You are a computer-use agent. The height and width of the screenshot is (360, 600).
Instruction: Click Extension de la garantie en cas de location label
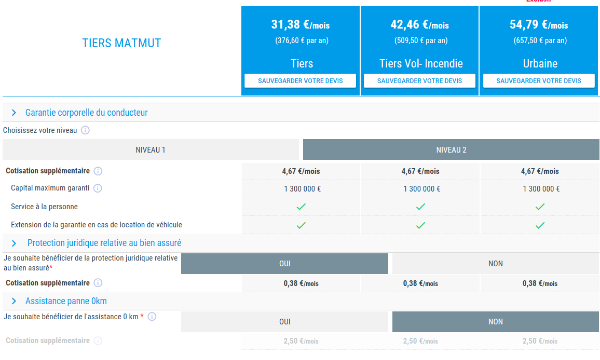96,225
